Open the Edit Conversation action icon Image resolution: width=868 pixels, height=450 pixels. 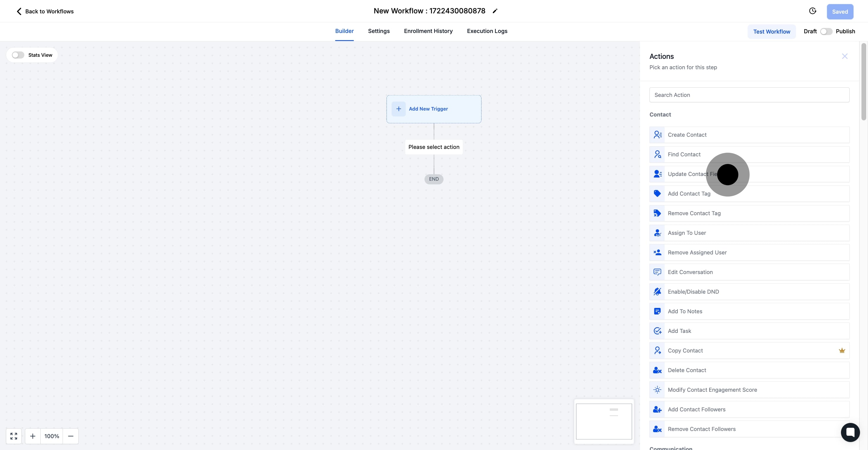click(658, 272)
